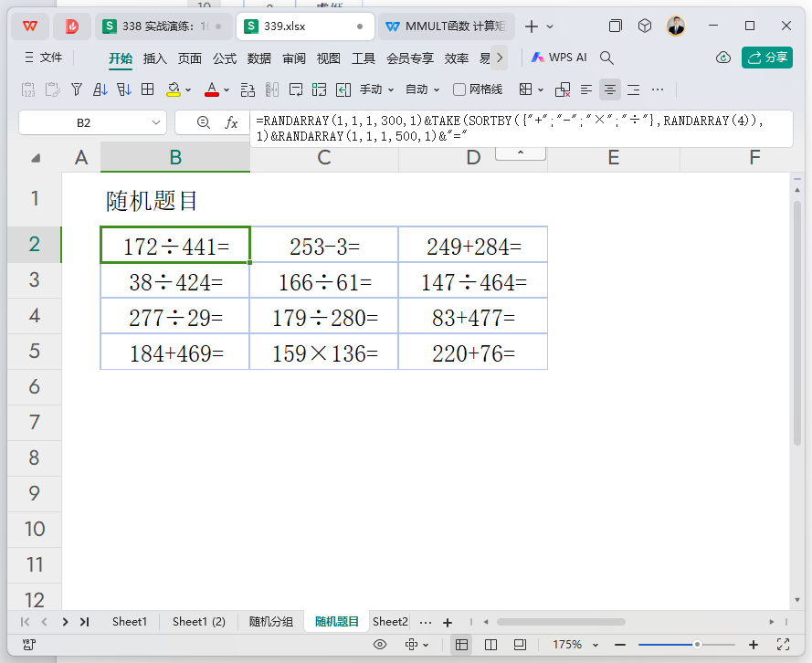Open the Home (开始) ribbon tab

tap(121, 58)
